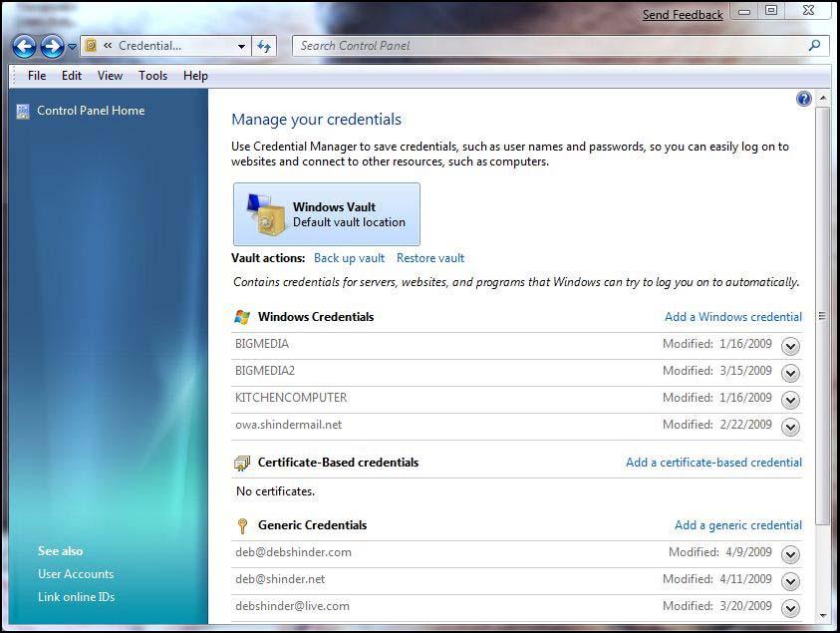Select the deb@debshinder.com entry name
The height and width of the screenshot is (633, 840).
(x=293, y=552)
